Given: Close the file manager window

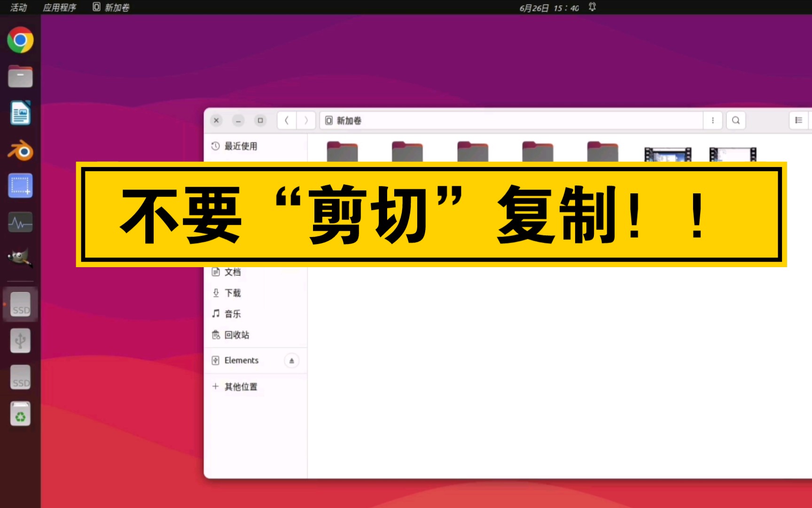Looking at the screenshot, I should click(216, 120).
